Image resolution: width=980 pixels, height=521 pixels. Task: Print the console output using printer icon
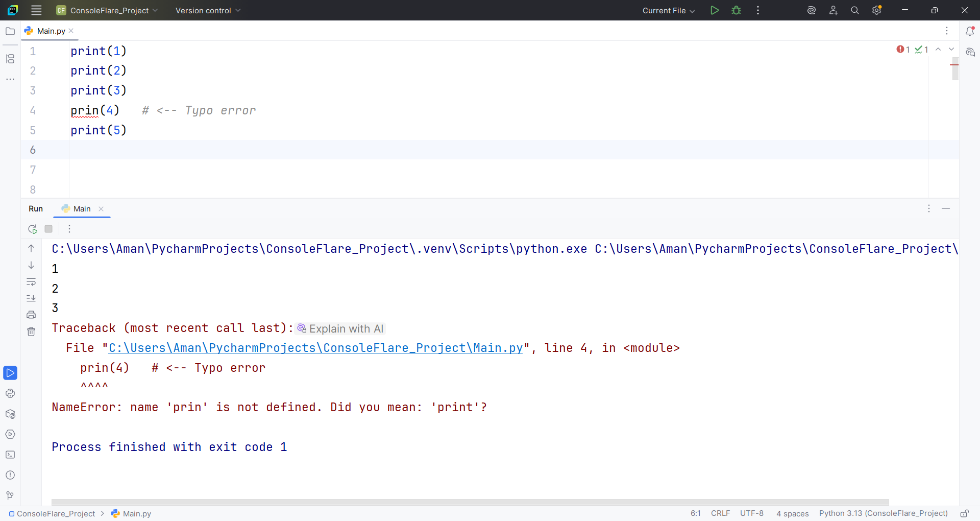[x=31, y=315]
